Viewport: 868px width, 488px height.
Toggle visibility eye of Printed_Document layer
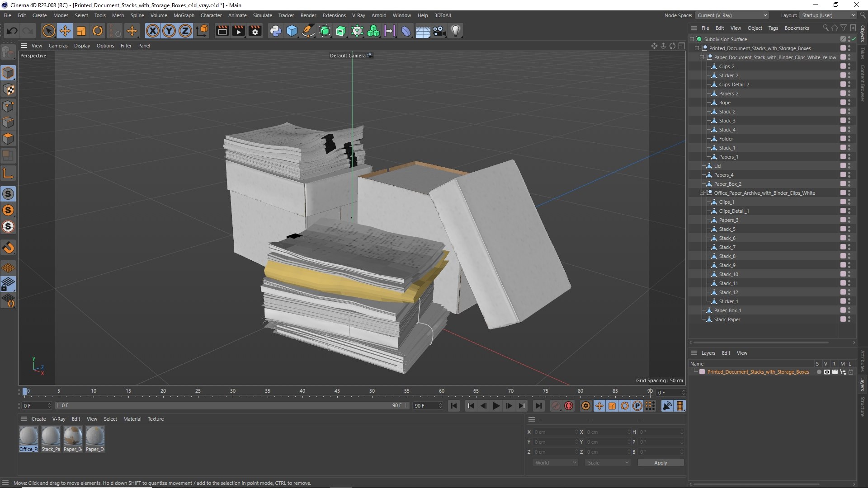827,372
